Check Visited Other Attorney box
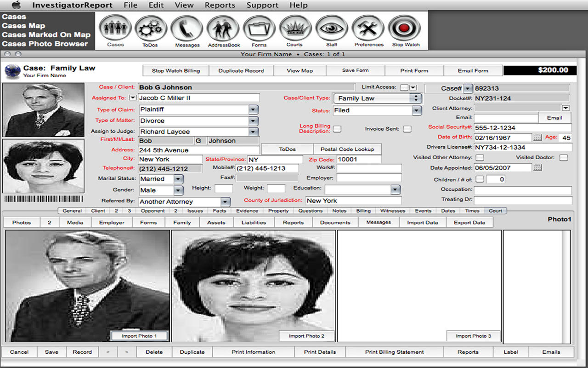Image resolution: width=588 pixels, height=368 pixels. (x=479, y=157)
